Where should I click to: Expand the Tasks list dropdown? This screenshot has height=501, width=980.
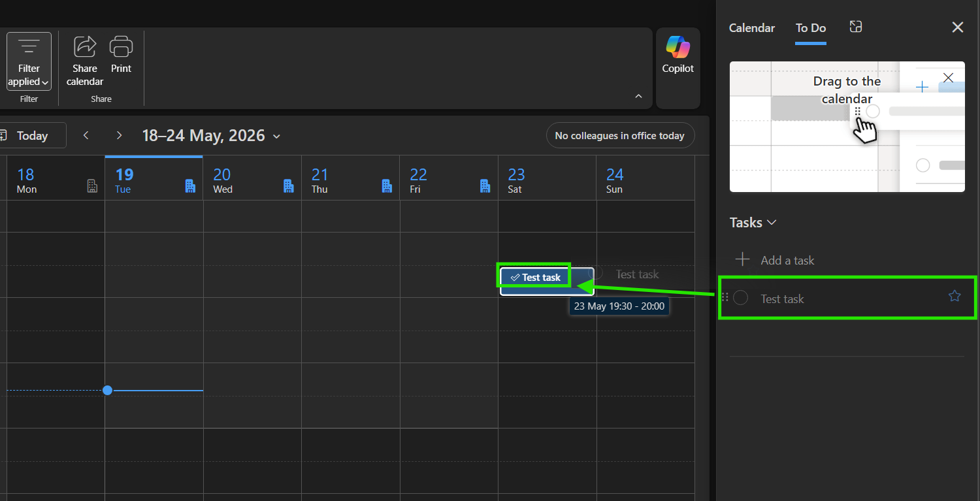coord(753,223)
